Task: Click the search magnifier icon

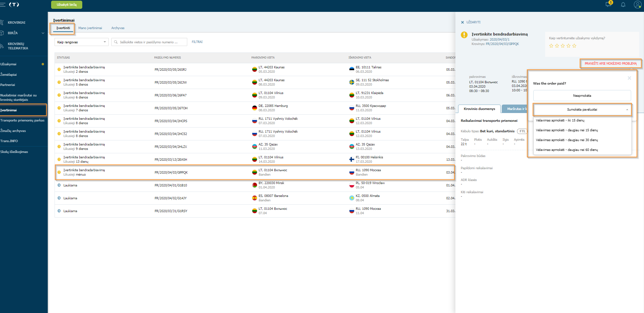Action: (116, 42)
